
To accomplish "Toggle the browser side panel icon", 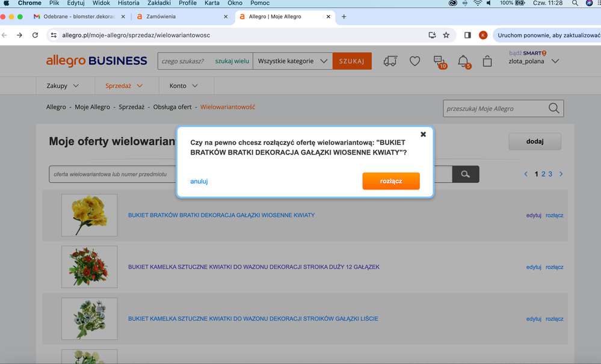I will pos(467,35).
